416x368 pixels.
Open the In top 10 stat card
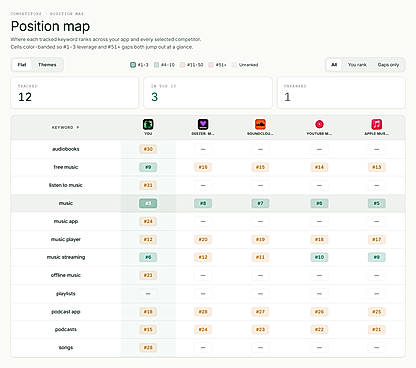[208, 93]
